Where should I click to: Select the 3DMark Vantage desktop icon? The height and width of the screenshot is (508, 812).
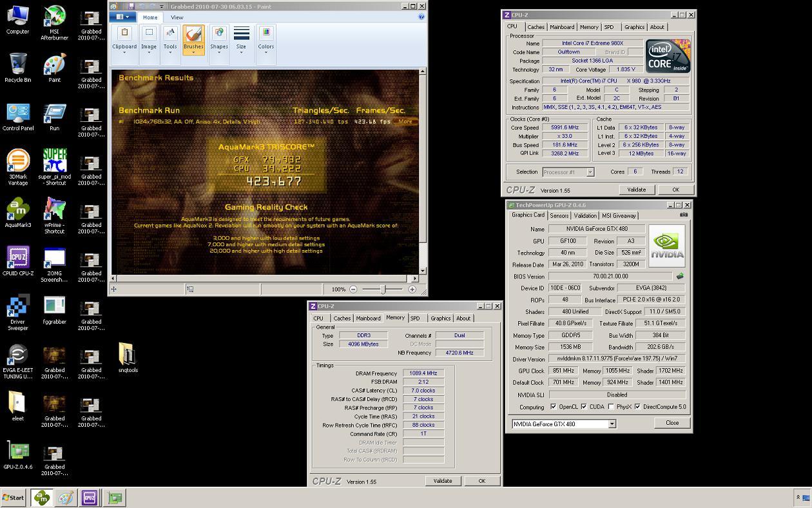tap(17, 167)
